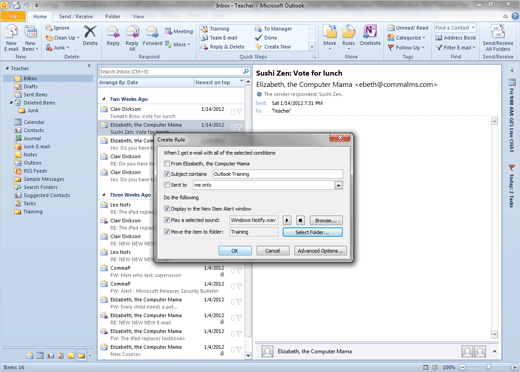The height and width of the screenshot is (372, 520).
Task: Switch to the View tab
Action: pyautogui.click(x=138, y=16)
